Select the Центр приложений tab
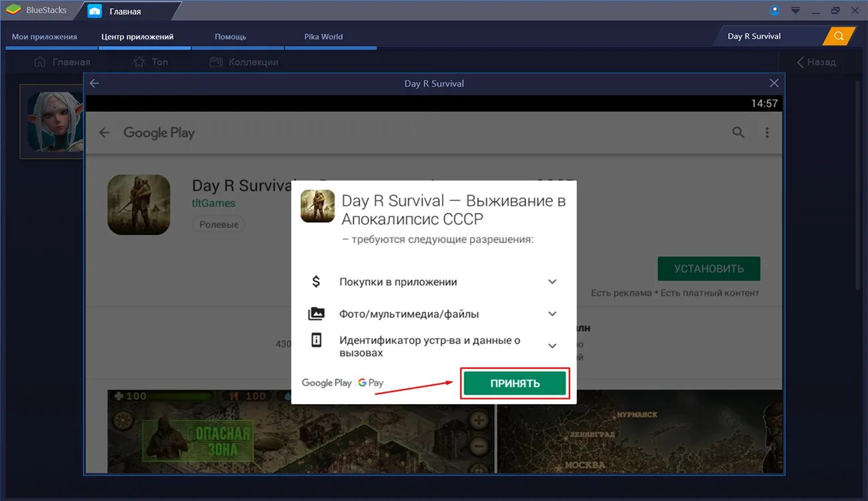Screen dimensions: 868x501 [138, 37]
